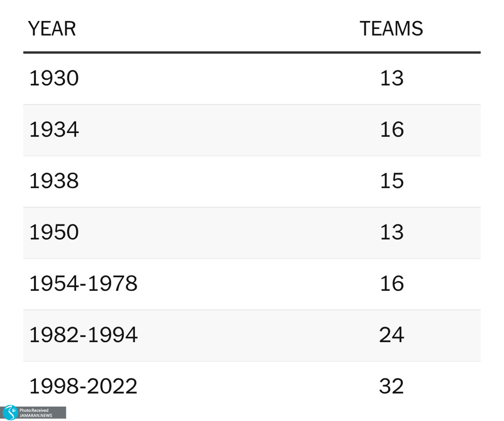Click the 16 teams value for 1934
This screenshot has width=504, height=421.
click(x=392, y=129)
